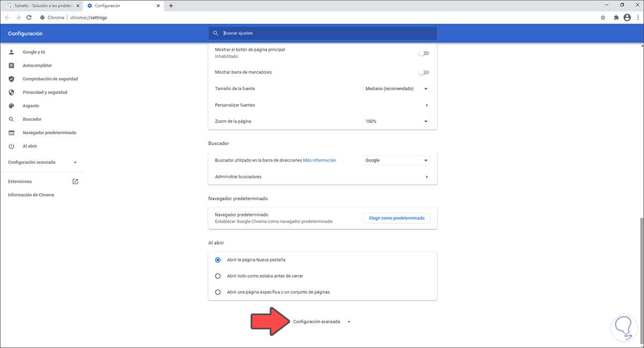The width and height of the screenshot is (644, 348).
Task: Click the Navegador predeterminado window icon
Action: 11,133
